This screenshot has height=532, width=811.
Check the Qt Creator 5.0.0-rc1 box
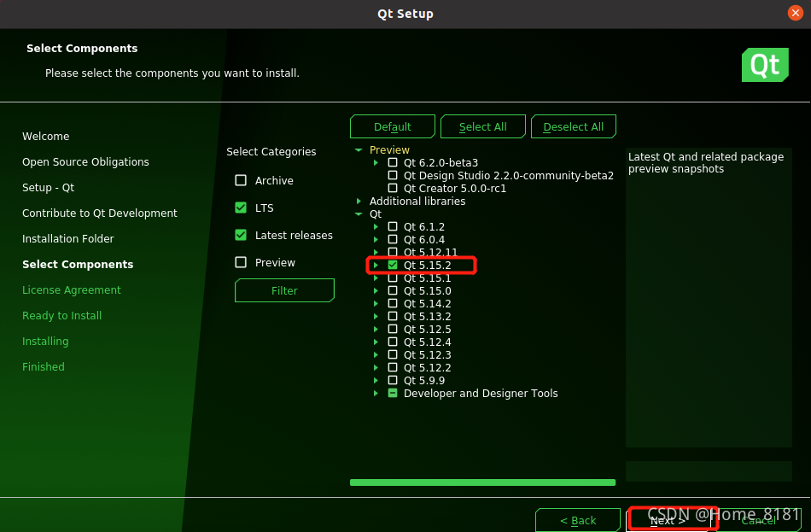pyautogui.click(x=393, y=188)
